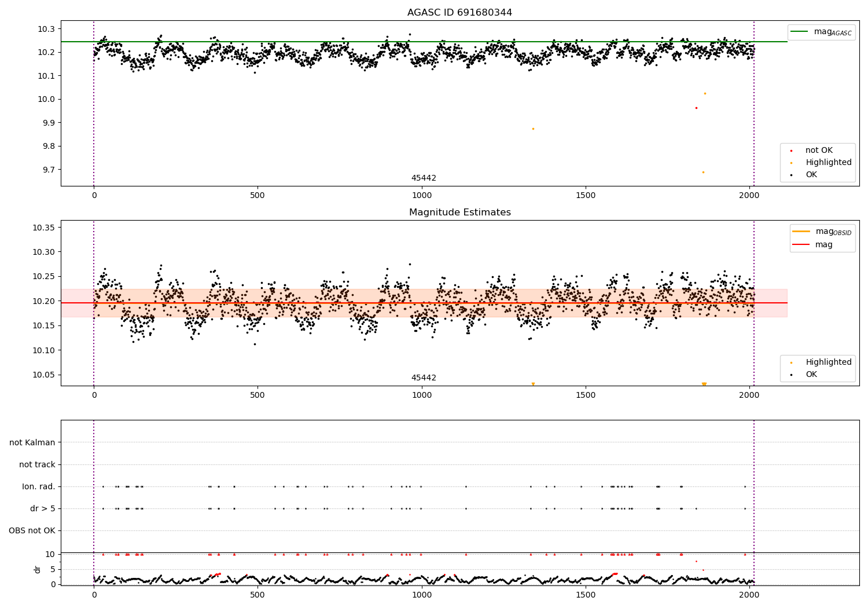The image size is (868, 608).
Task: Click the 10.30 y-axis tick label
Action: click(44, 252)
